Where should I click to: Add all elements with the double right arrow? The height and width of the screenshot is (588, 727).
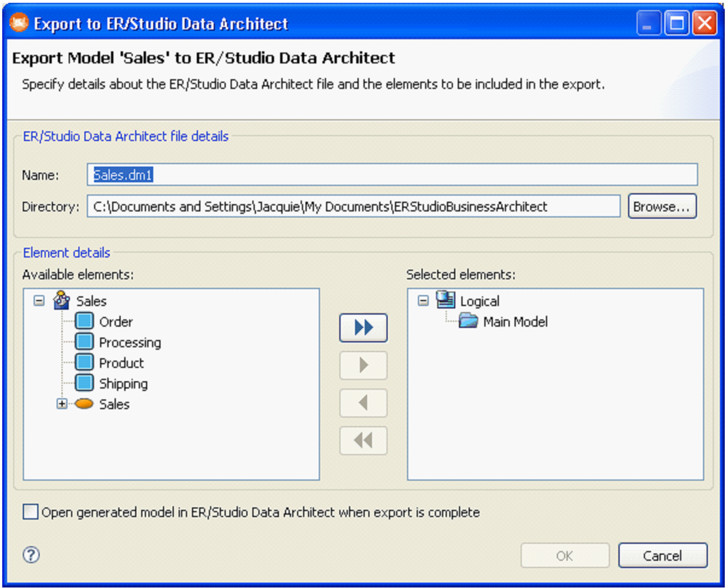(x=363, y=327)
